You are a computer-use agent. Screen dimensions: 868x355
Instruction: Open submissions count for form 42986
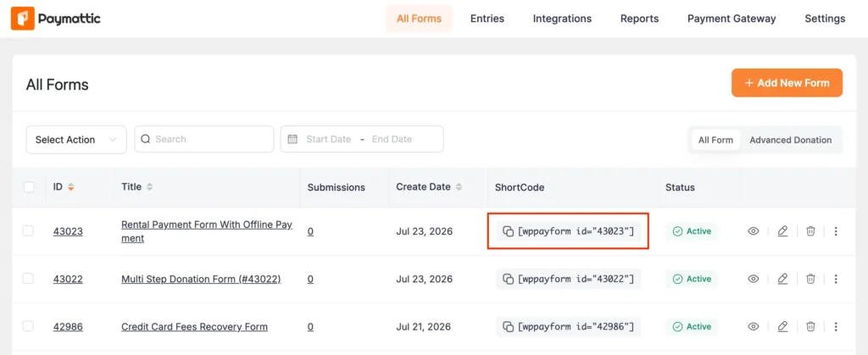(310, 327)
